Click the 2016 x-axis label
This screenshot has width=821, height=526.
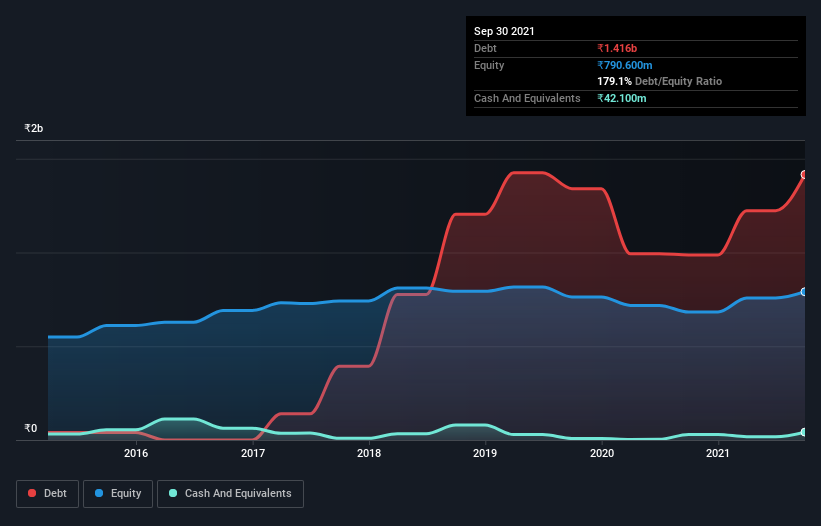tap(136, 453)
